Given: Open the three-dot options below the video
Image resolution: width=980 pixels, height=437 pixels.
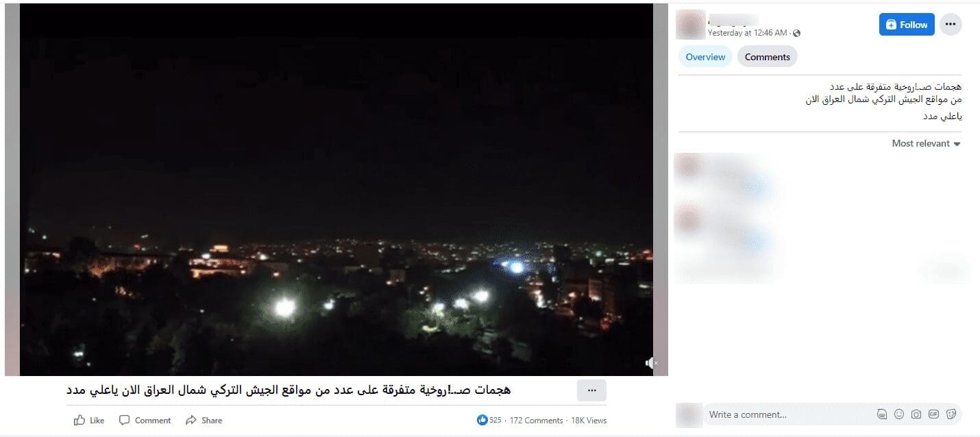Looking at the screenshot, I should click(x=592, y=390).
